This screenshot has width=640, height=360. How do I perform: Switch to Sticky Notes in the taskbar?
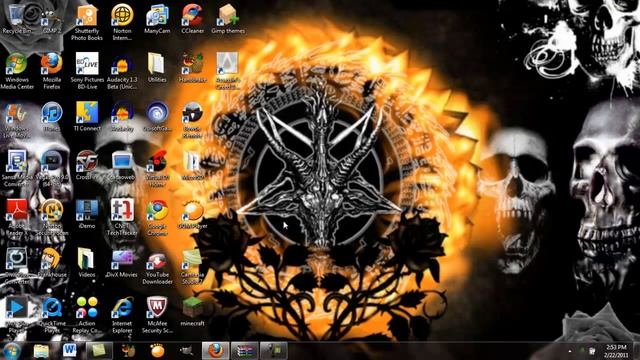coord(99,351)
